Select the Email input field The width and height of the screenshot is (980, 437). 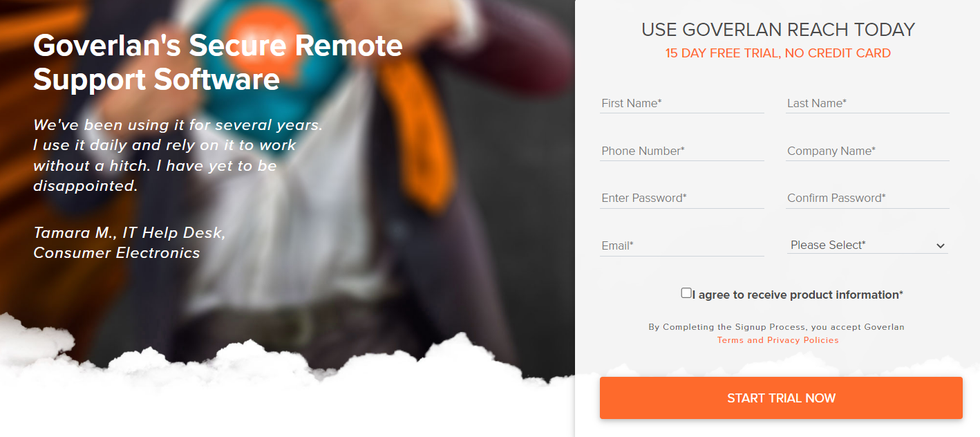pyautogui.click(x=682, y=245)
